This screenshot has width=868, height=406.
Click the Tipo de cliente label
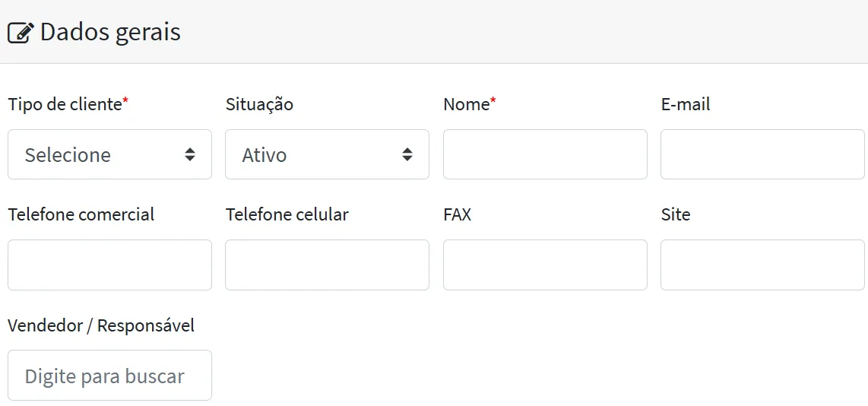65,105
